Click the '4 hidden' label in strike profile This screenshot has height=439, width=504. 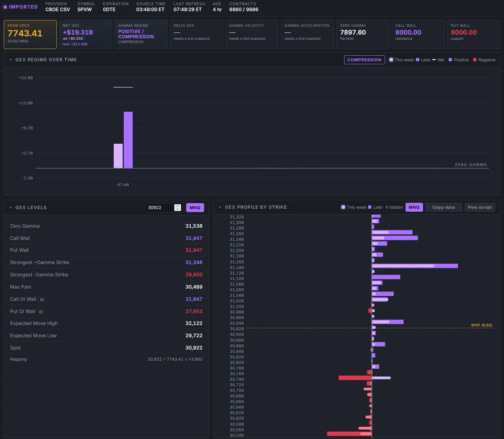(x=394, y=207)
